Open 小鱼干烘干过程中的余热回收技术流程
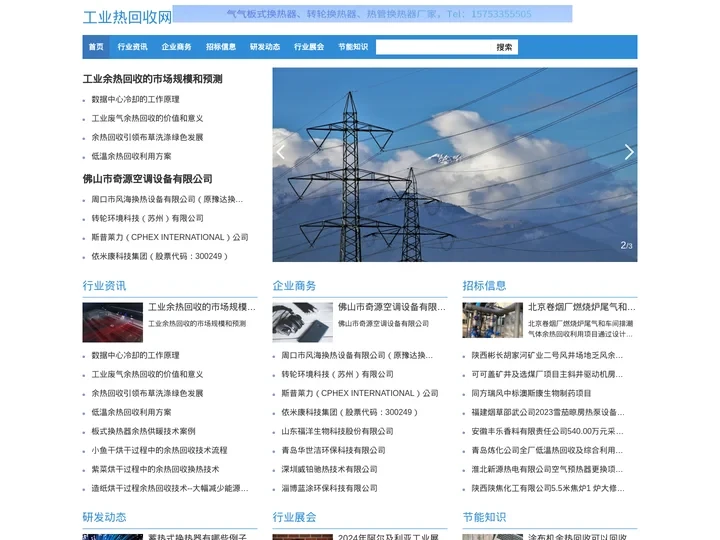The height and width of the screenshot is (540, 720). click(159, 450)
